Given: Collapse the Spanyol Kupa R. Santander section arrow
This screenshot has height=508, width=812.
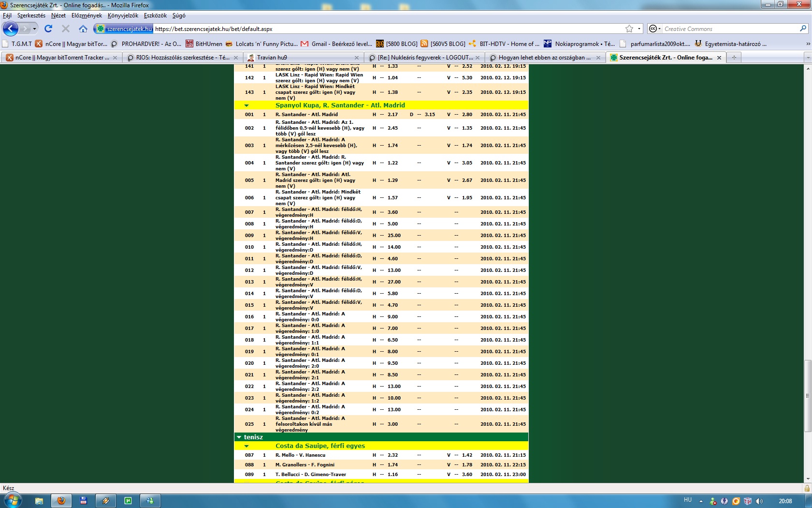Looking at the screenshot, I should pyautogui.click(x=246, y=105).
